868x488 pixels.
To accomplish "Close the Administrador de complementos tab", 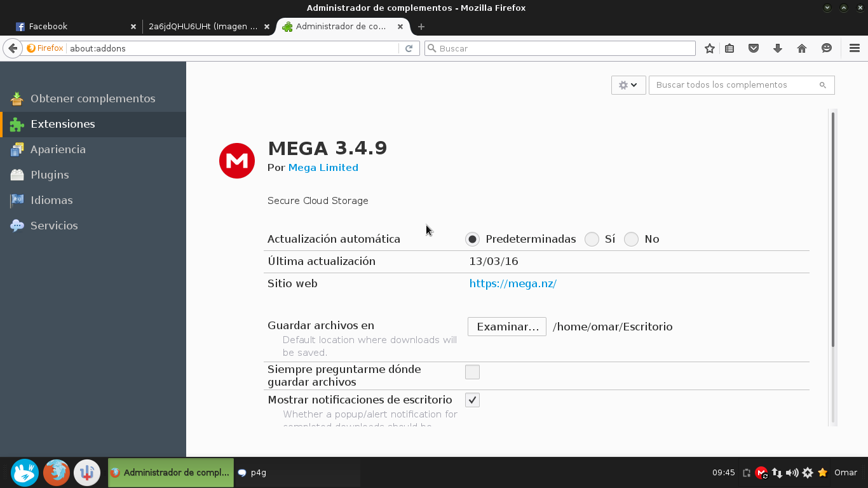I will (x=400, y=27).
